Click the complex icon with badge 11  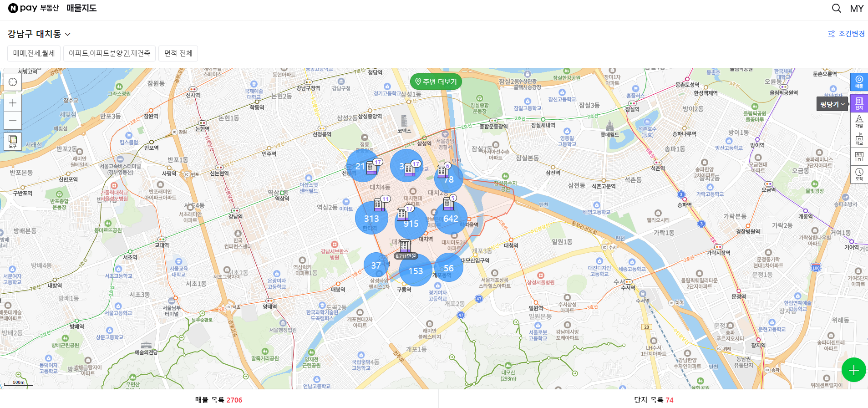click(379, 204)
